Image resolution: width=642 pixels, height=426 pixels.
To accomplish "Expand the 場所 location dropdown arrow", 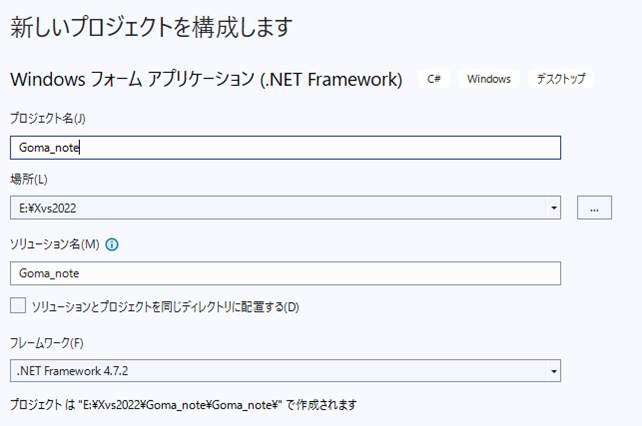I will (x=554, y=208).
